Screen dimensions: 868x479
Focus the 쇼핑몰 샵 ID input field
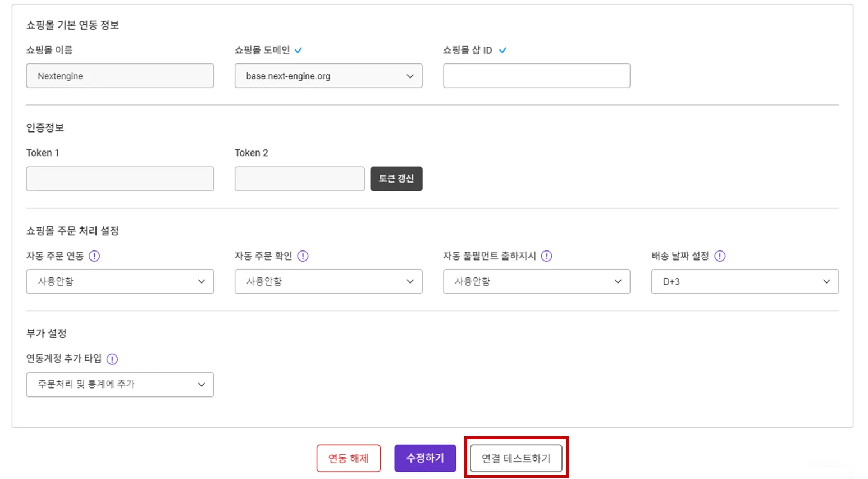coord(536,76)
